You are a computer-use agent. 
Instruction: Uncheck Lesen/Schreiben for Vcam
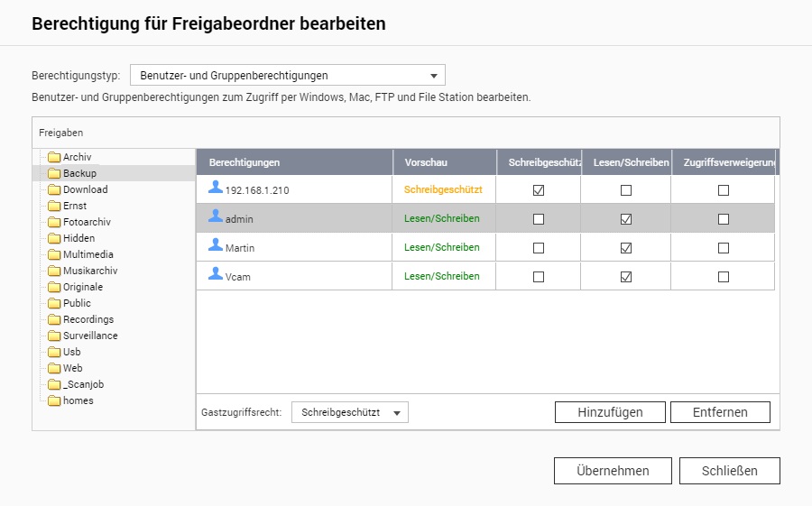[x=626, y=277]
